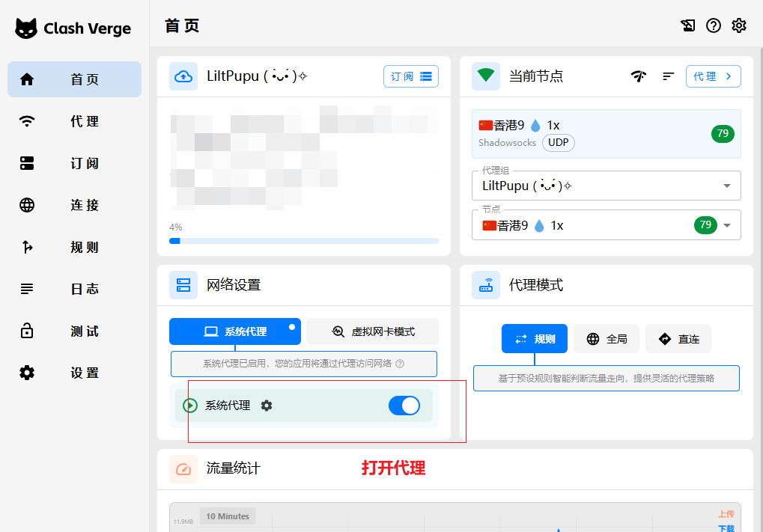
Task: Click the terminal icon in top header
Action: click(688, 25)
